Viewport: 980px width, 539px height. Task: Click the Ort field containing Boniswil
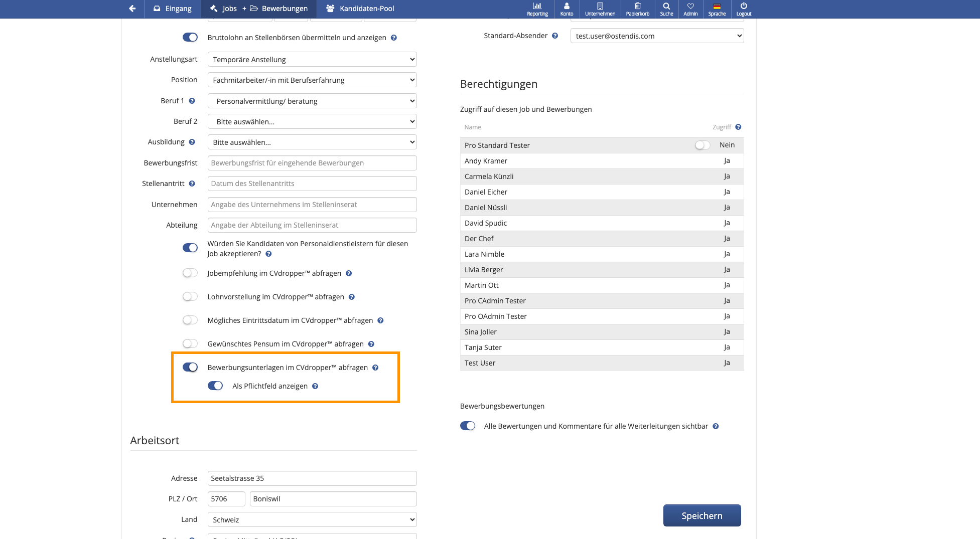pyautogui.click(x=333, y=499)
